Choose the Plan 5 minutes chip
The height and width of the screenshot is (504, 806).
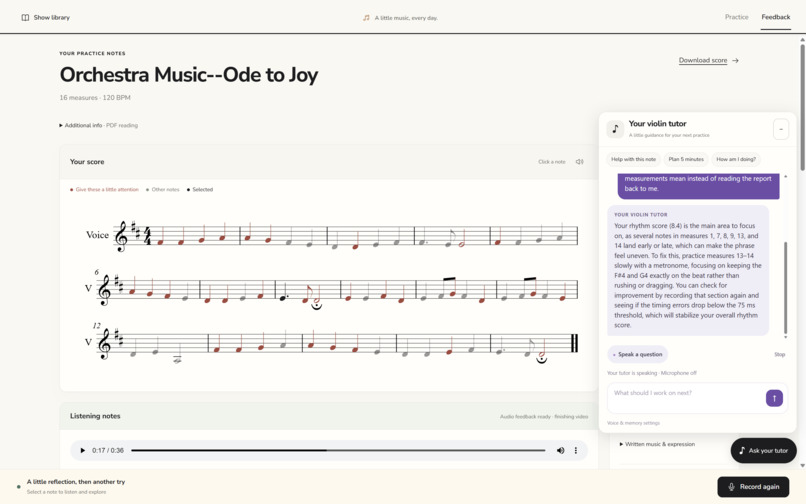tap(686, 159)
